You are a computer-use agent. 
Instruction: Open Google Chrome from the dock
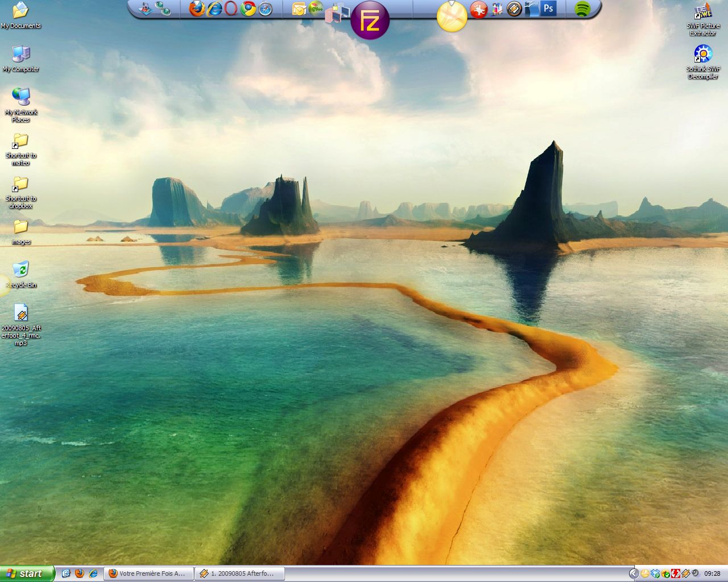[x=248, y=9]
